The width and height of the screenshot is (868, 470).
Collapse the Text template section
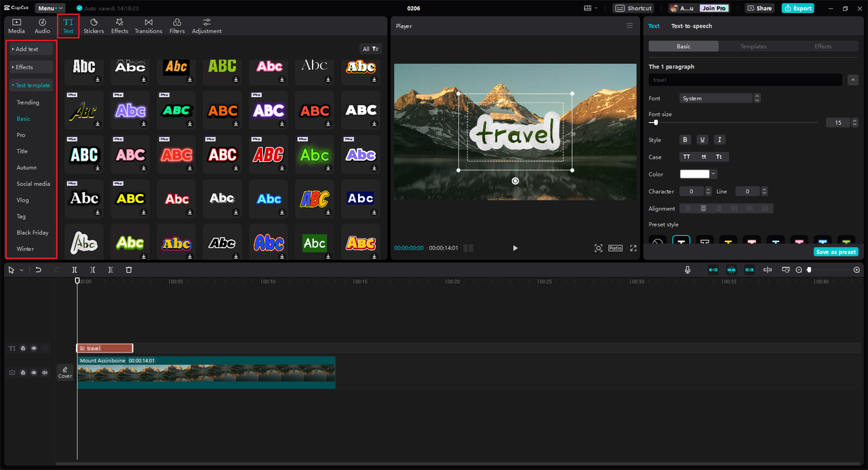[x=31, y=85]
